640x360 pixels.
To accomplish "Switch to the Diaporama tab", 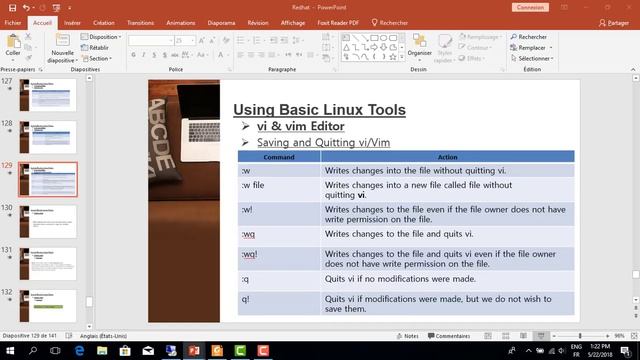I will pyautogui.click(x=221, y=23).
